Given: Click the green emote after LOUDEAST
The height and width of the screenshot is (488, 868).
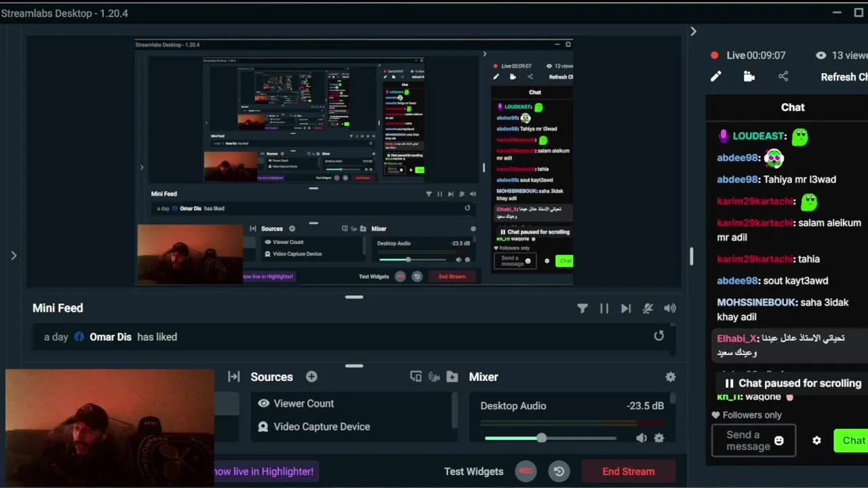Looking at the screenshot, I should tap(800, 137).
